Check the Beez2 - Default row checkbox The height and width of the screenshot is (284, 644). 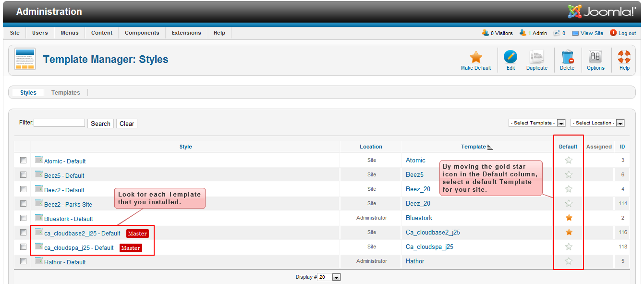tap(23, 189)
